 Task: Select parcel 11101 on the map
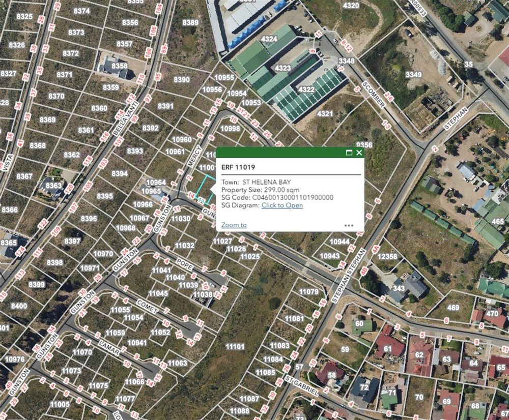coord(235,347)
